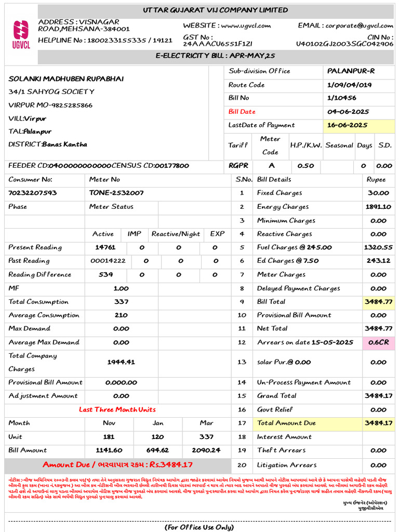Click the Reactive/Night column header
The image size is (399, 532).
click(176, 234)
